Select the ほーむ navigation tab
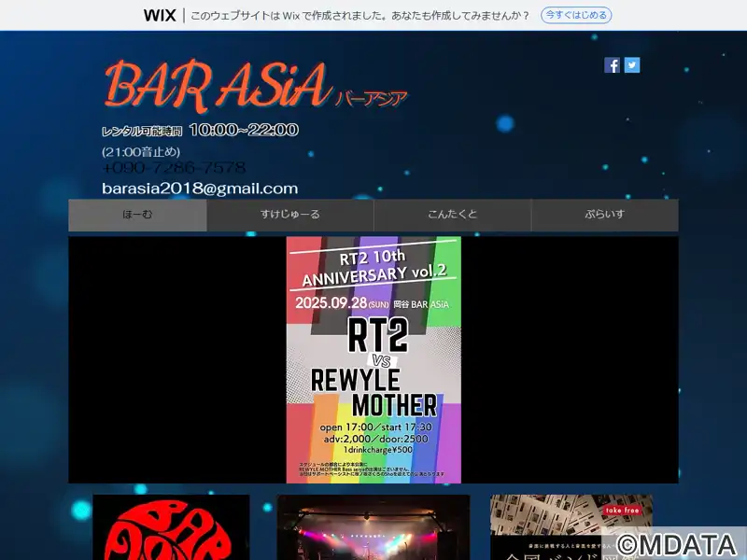The image size is (747, 560). (137, 215)
